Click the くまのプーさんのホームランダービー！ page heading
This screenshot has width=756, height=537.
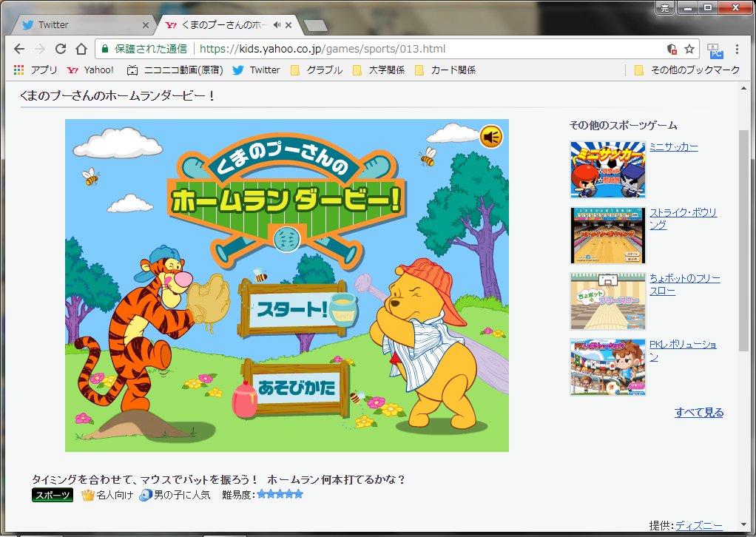point(118,95)
